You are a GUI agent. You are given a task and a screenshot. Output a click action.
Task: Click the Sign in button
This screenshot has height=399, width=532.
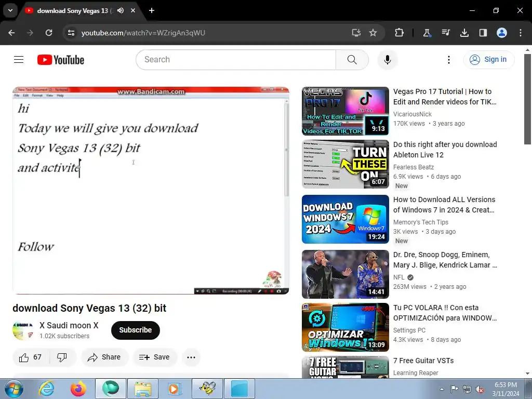[488, 59]
